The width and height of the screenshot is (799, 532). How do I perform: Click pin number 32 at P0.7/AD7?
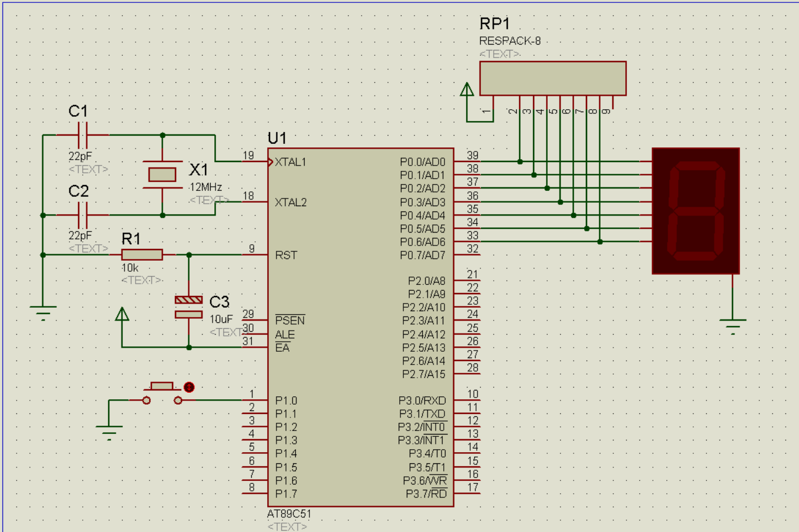pyautogui.click(x=473, y=249)
